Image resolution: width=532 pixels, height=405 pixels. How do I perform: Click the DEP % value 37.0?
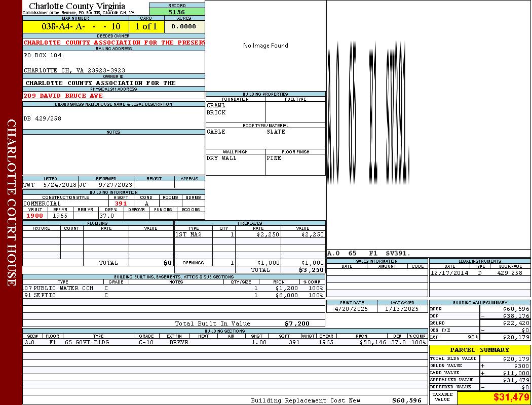[x=106, y=216]
